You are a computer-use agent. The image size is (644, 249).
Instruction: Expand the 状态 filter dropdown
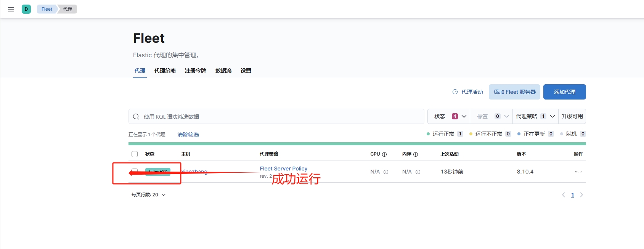click(449, 116)
